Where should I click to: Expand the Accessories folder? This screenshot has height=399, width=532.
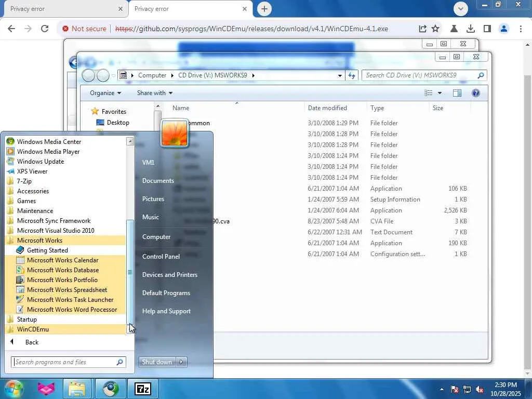tap(33, 191)
